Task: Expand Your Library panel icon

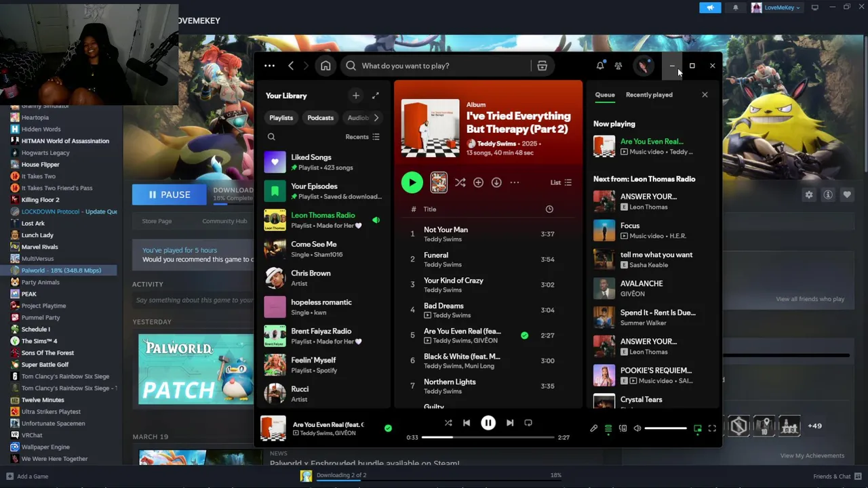Action: pyautogui.click(x=376, y=96)
